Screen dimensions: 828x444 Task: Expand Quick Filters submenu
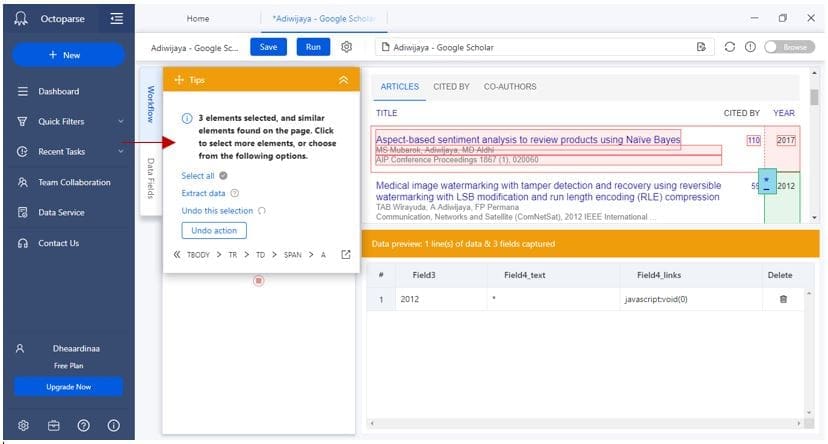(x=121, y=122)
